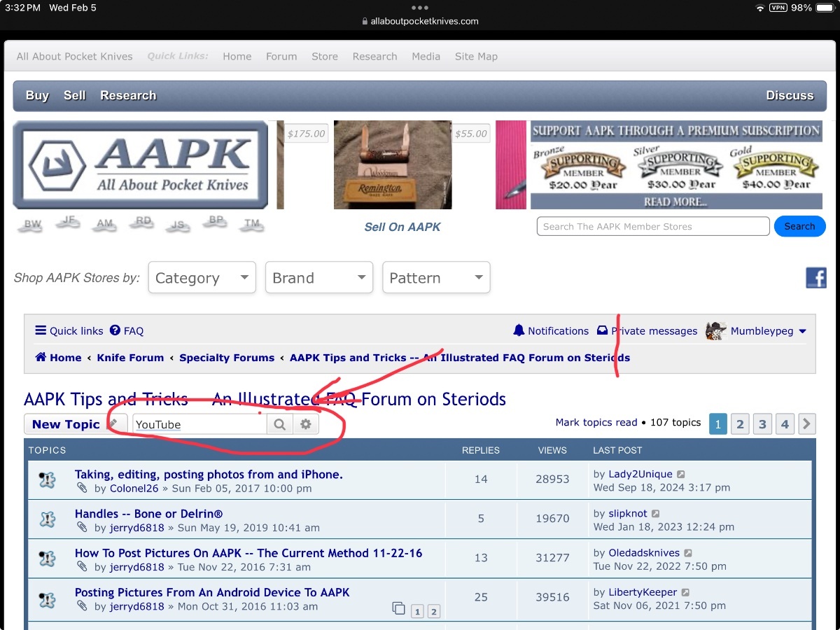Open topic How To Post Pictures On AAPK

pos(248,553)
